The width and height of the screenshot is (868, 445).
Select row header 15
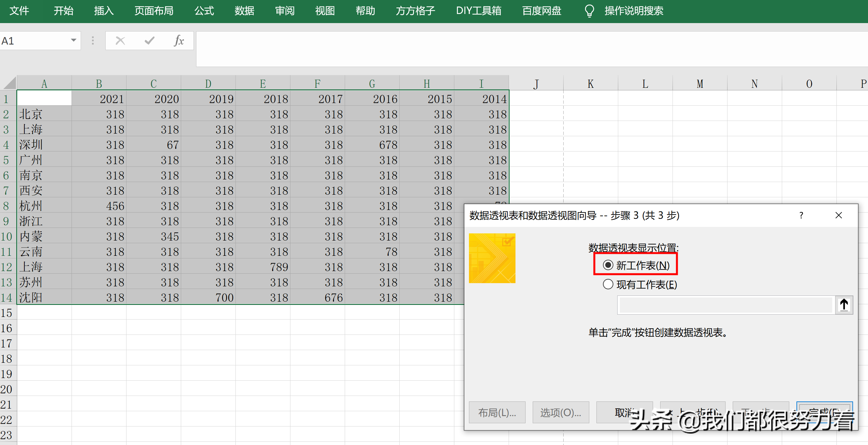click(7, 313)
